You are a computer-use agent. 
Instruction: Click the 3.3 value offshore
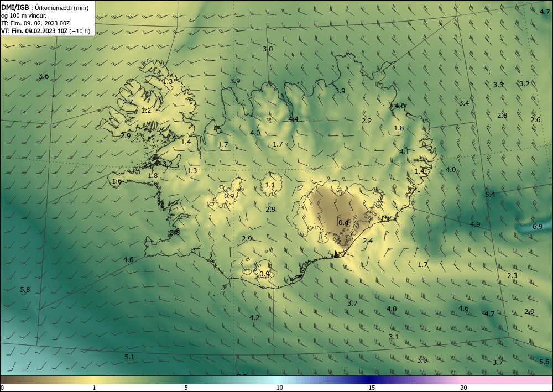(x=498, y=85)
